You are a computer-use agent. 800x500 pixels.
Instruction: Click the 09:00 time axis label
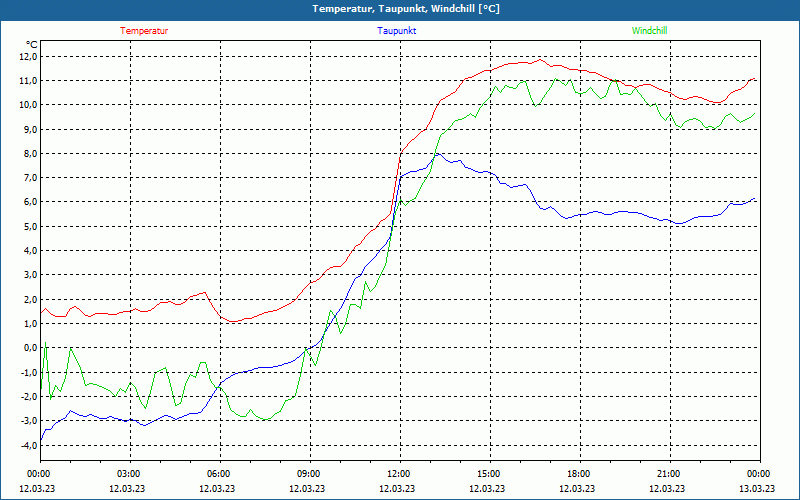coord(310,474)
